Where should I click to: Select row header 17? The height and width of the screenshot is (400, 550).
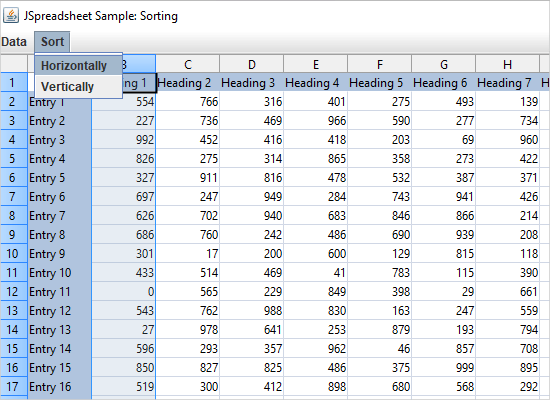point(14,387)
